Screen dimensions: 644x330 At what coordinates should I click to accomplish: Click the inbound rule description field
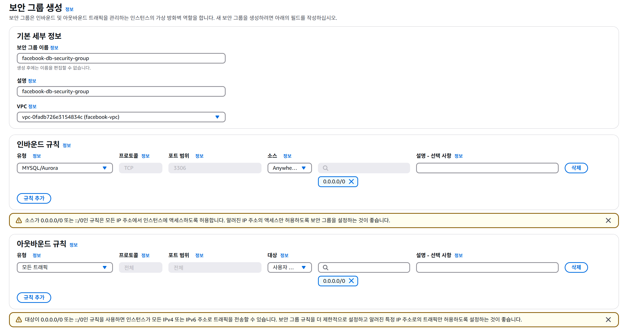(487, 168)
